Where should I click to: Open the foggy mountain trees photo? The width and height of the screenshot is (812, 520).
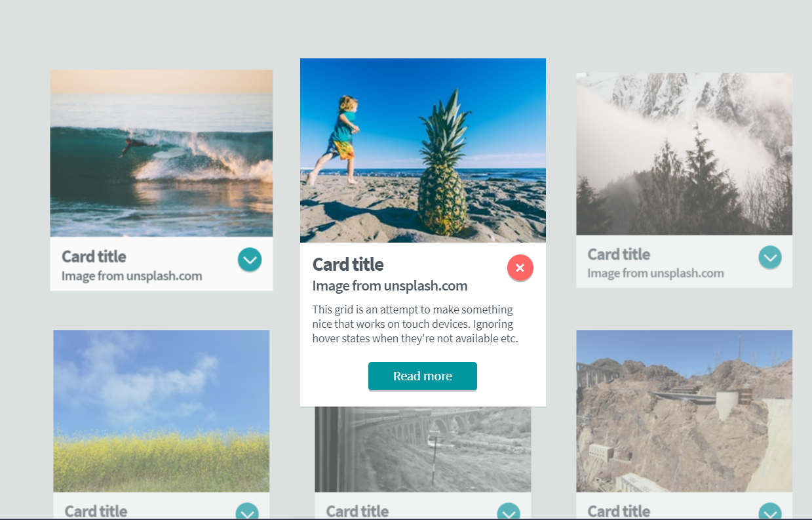coord(684,153)
